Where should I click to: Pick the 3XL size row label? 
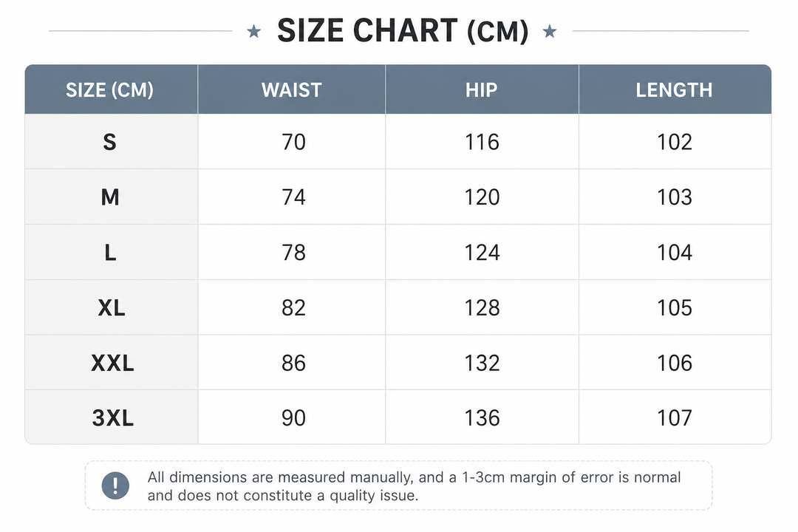112,418
